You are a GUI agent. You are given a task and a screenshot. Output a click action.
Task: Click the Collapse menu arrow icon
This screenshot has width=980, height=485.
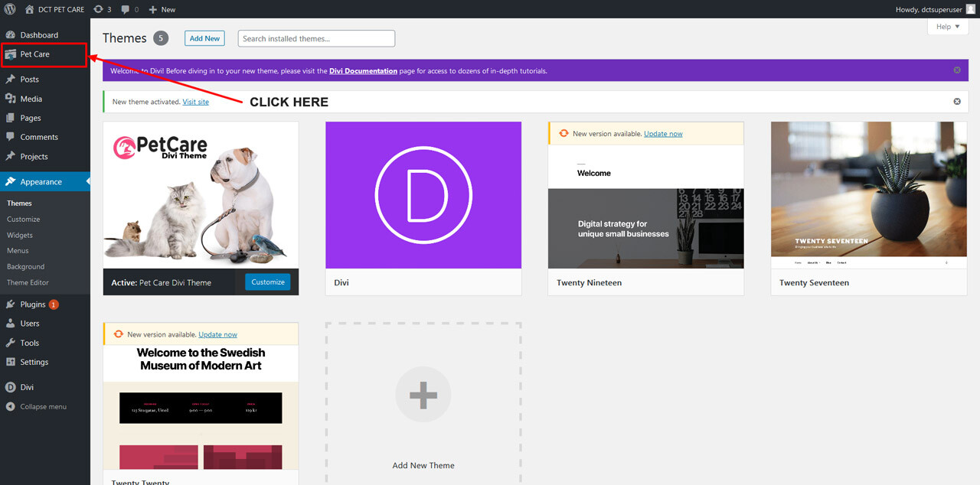(11, 407)
